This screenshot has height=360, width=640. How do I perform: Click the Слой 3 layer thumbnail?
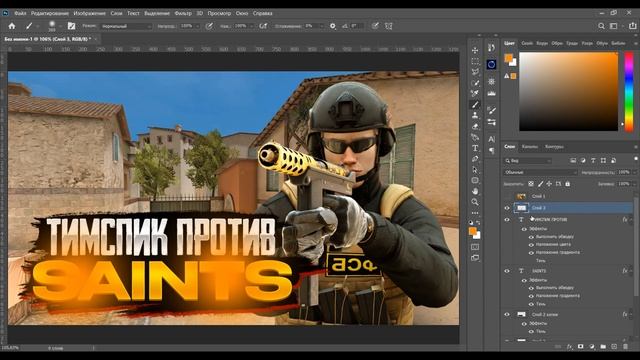tap(521, 208)
